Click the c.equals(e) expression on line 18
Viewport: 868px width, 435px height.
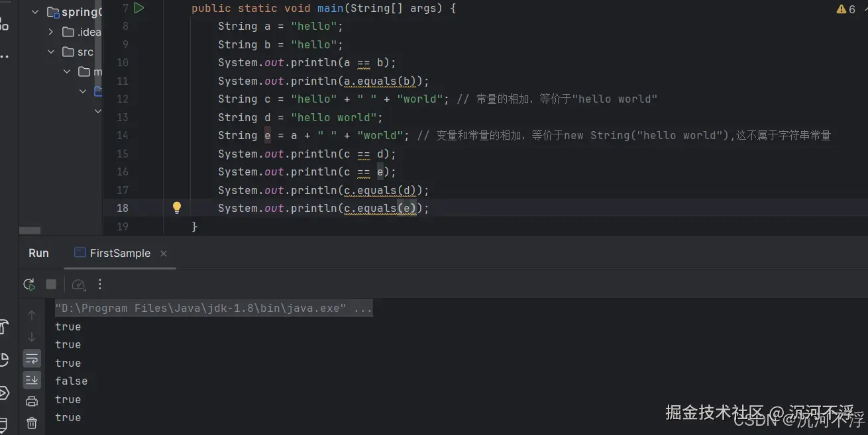(x=380, y=208)
